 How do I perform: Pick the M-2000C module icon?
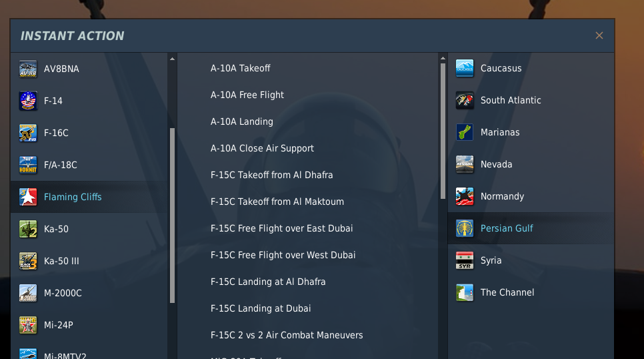tap(28, 293)
